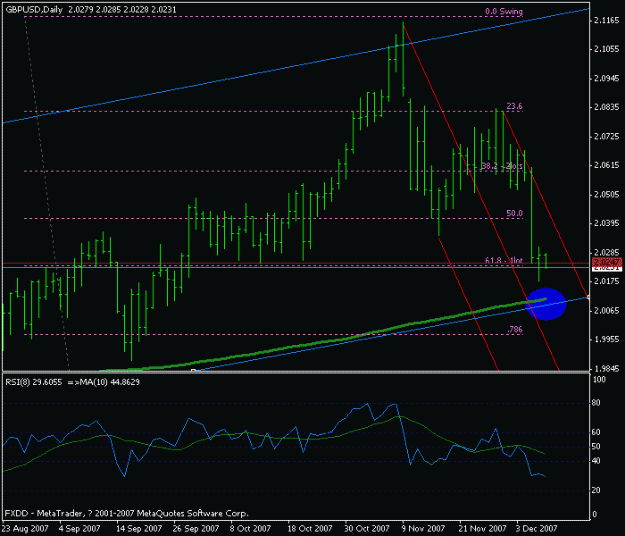625x536 pixels.
Task: Click price axis value 2.0725
Action: (607, 137)
